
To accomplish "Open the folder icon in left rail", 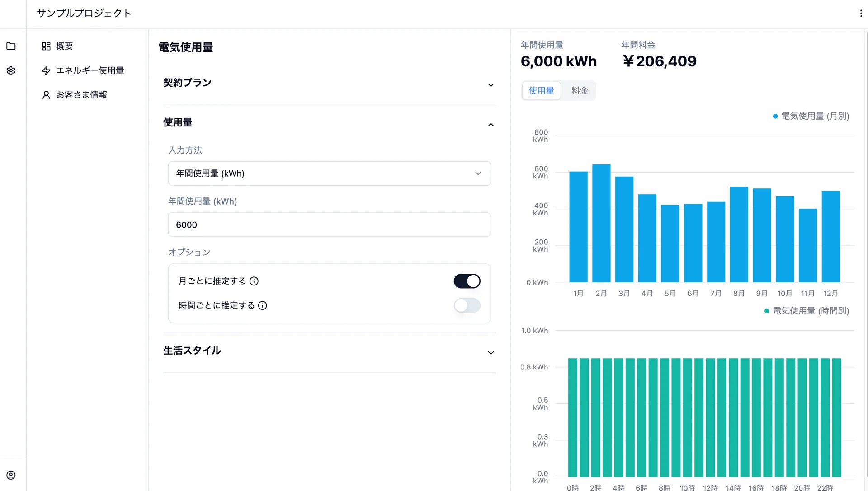I will (x=11, y=46).
